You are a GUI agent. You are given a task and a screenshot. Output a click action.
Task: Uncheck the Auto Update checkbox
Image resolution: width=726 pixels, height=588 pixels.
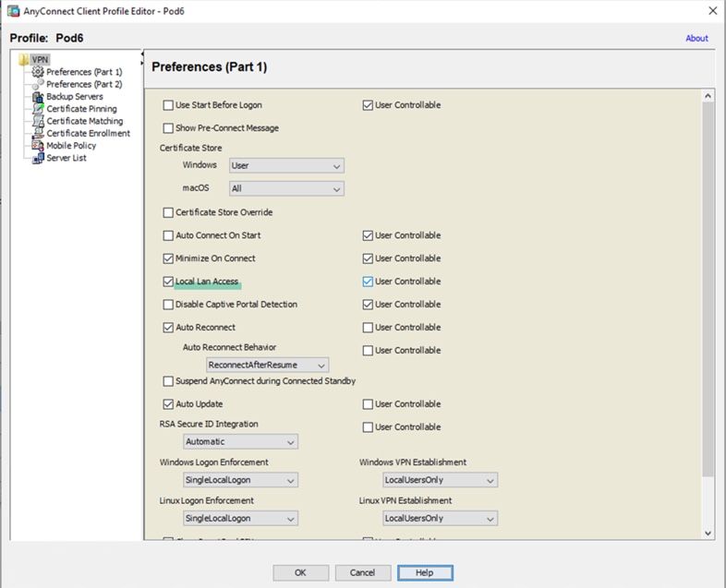[168, 404]
